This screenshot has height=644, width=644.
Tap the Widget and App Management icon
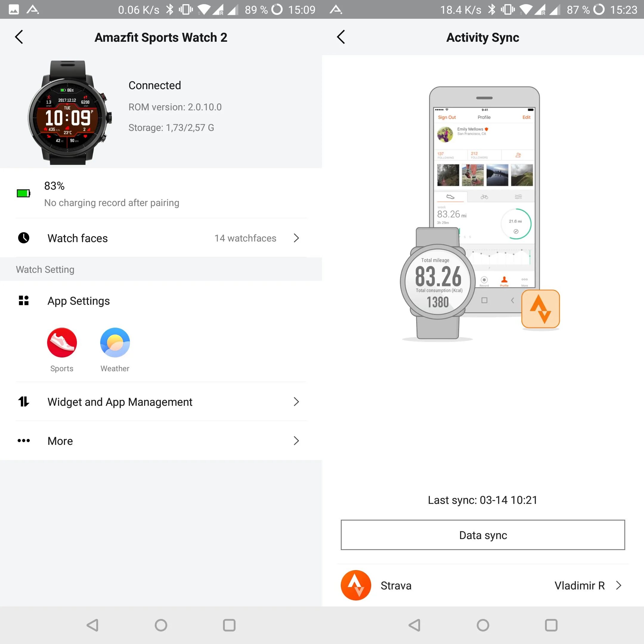[x=24, y=402]
